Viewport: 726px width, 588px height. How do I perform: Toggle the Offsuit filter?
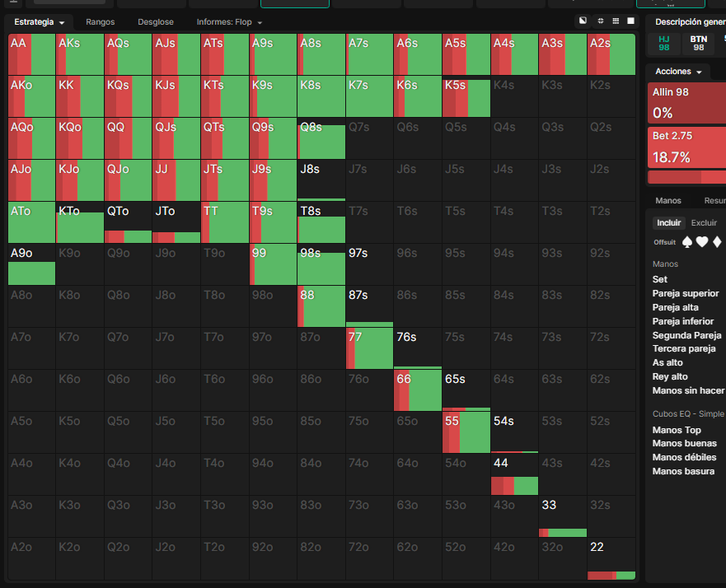[x=664, y=242]
